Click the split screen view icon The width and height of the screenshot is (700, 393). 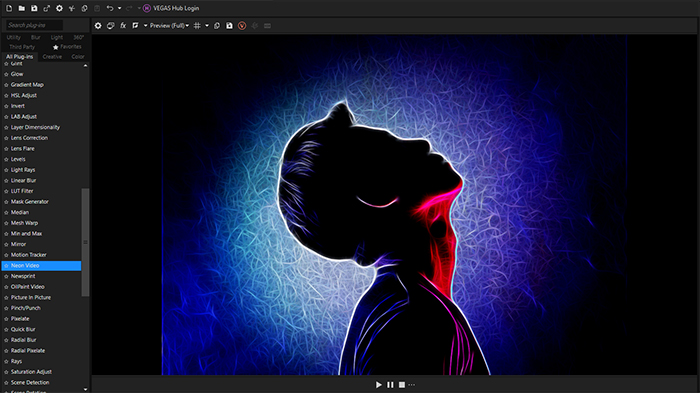point(135,25)
